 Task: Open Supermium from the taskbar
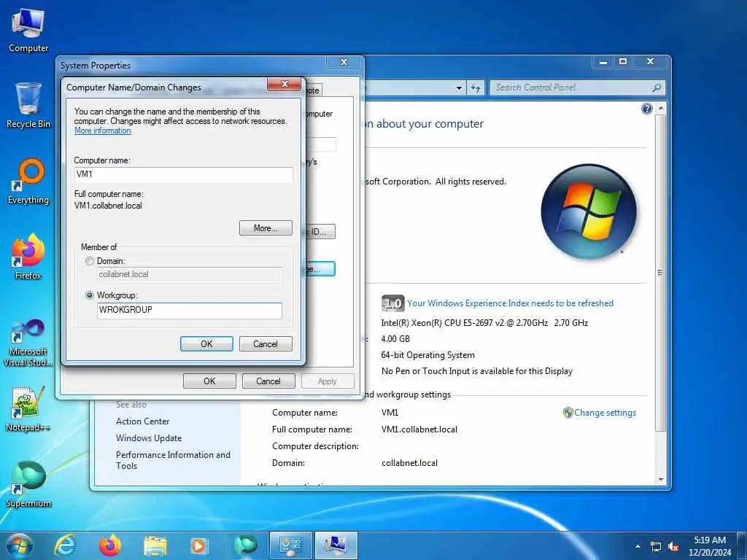pos(245,545)
